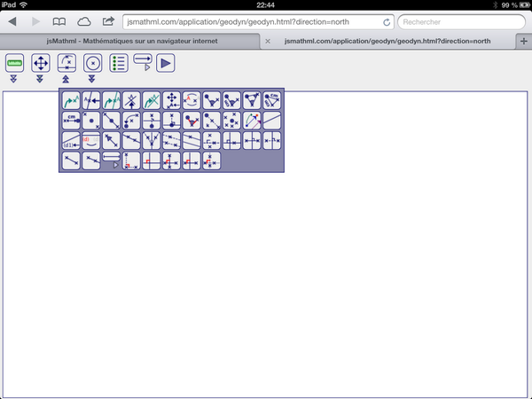532x399 pixels.
Task: Open the bulleted list of objects
Action: [x=119, y=63]
